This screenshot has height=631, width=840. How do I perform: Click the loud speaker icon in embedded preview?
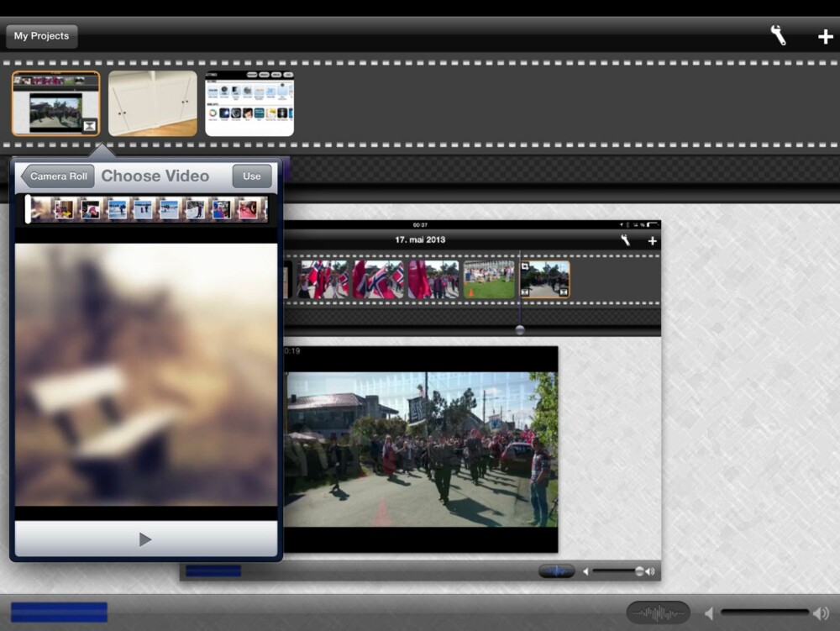point(650,571)
